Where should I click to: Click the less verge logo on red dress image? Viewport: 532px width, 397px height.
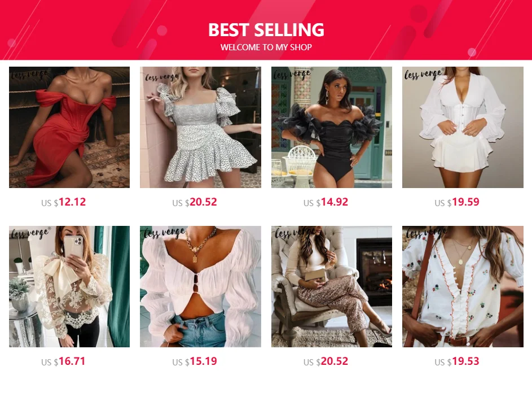click(x=30, y=74)
